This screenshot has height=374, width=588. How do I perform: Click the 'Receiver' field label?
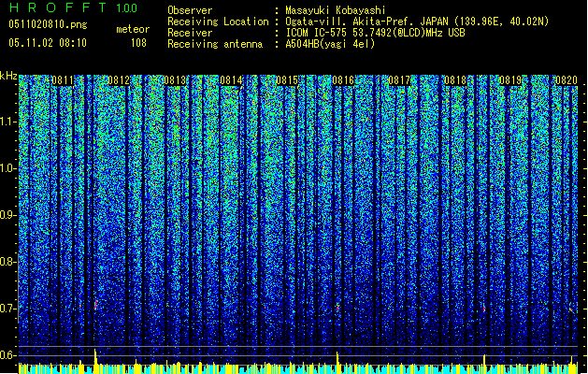coord(190,33)
